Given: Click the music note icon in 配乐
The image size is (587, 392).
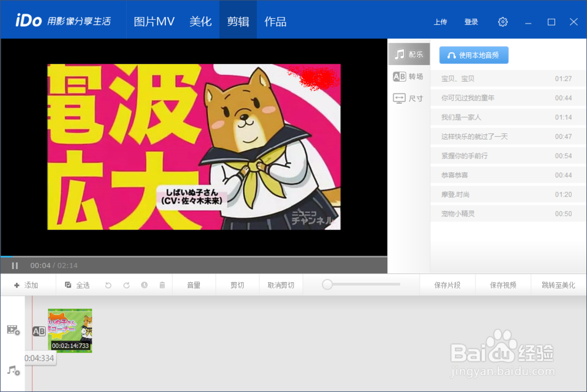Looking at the screenshot, I should coord(400,55).
